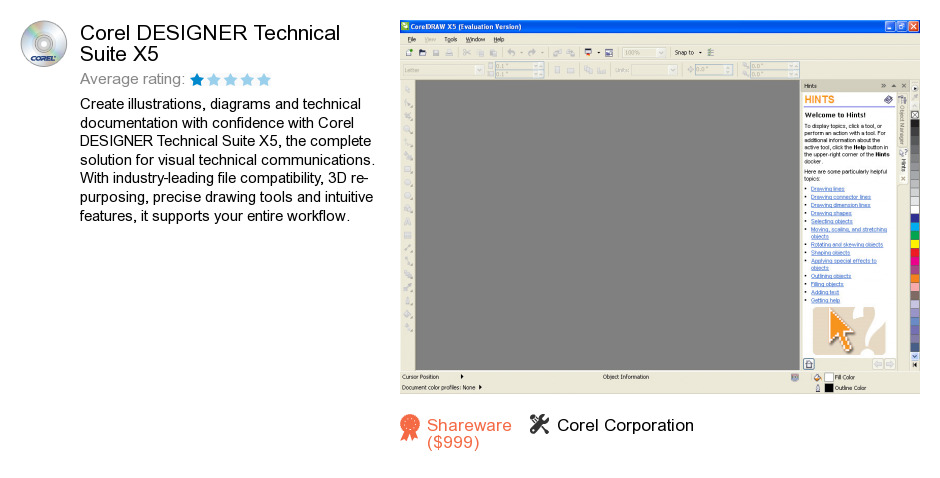Expand the Cursor Position arrow
The width and height of the screenshot is (940, 478).
pos(462,377)
